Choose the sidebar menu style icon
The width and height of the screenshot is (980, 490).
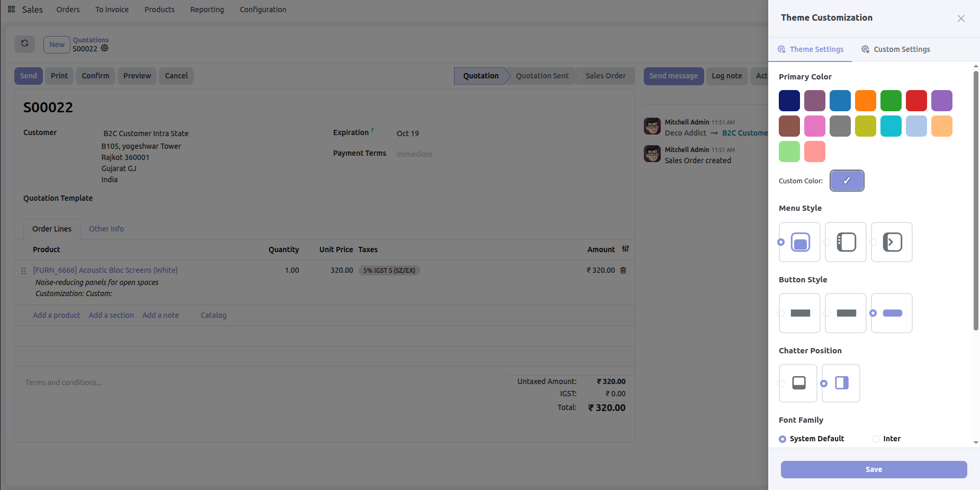[847, 242]
